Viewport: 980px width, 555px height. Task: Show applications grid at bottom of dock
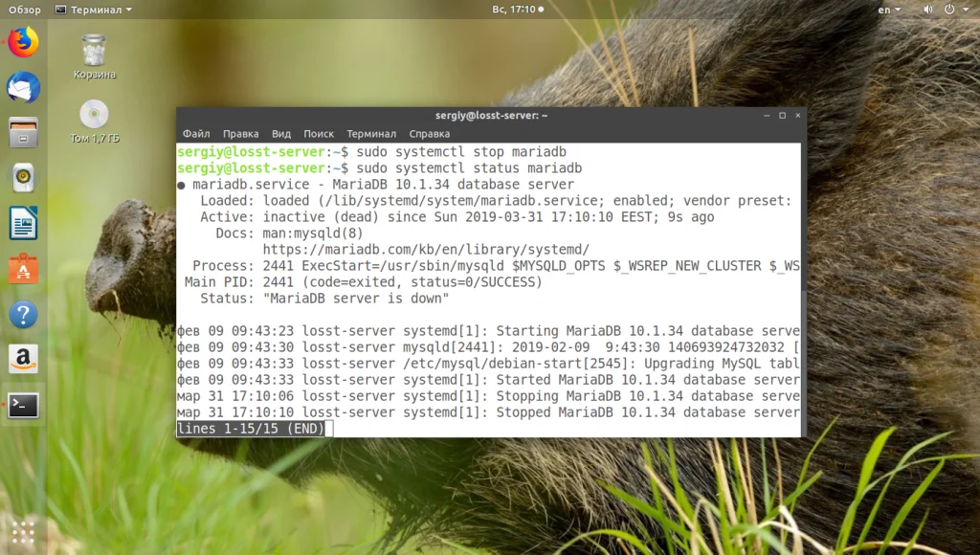(23, 532)
